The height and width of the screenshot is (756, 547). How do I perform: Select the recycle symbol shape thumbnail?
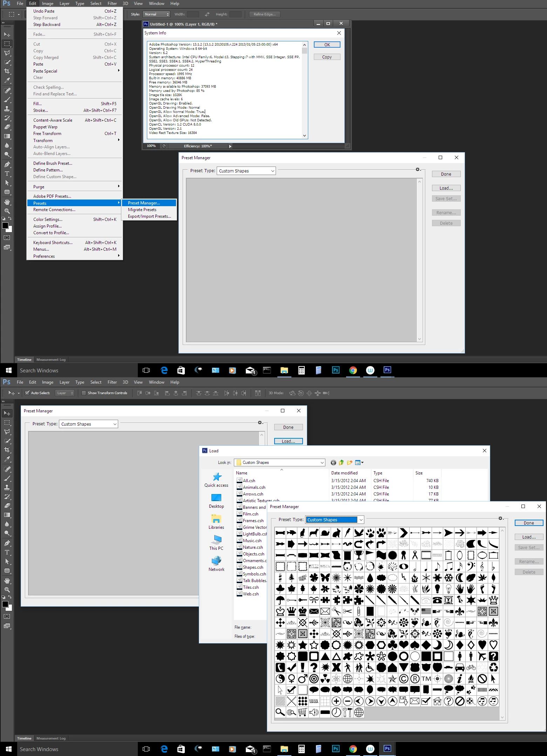point(493,667)
